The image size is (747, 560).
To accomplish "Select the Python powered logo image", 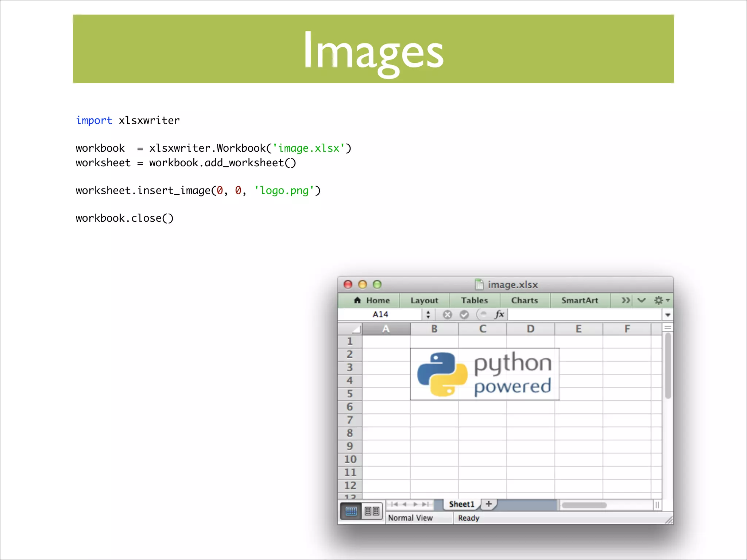I will pos(484,374).
